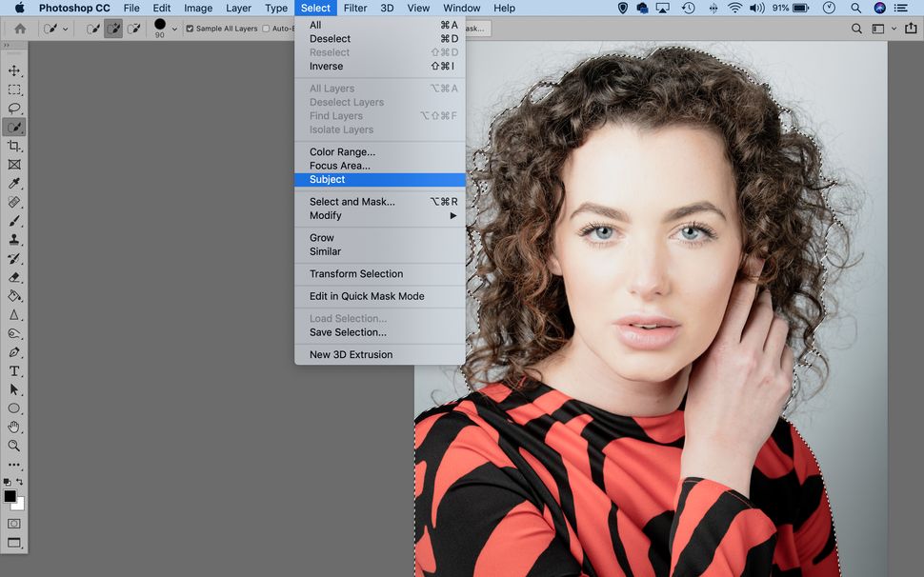The width and height of the screenshot is (924, 577).
Task: Enable the Auto-Enhance checkbox
Action: point(266,29)
